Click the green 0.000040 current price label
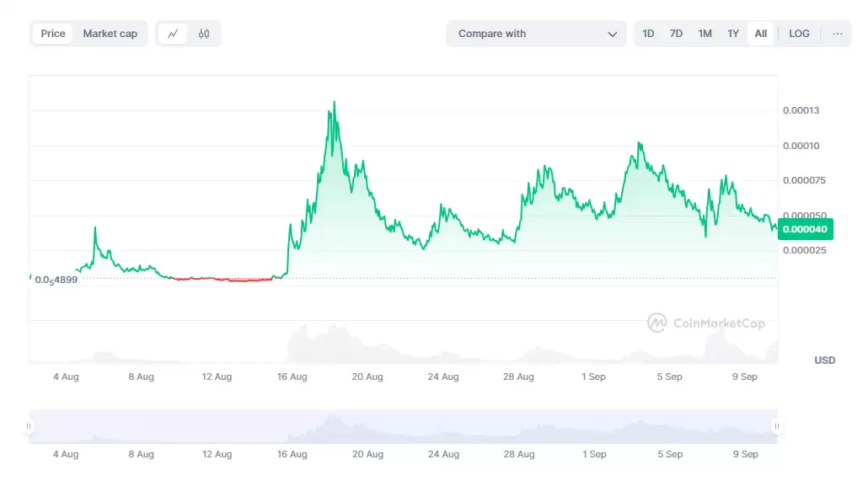 805,229
